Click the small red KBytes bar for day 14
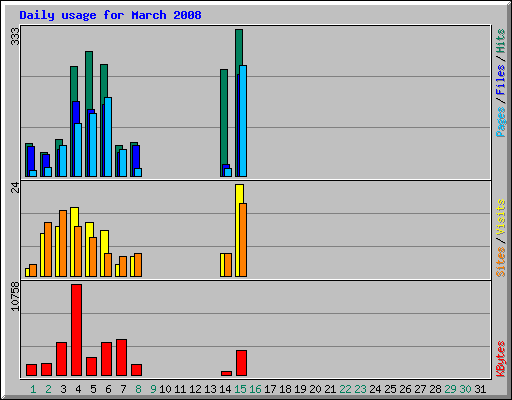The height and width of the screenshot is (400, 512). point(226,374)
